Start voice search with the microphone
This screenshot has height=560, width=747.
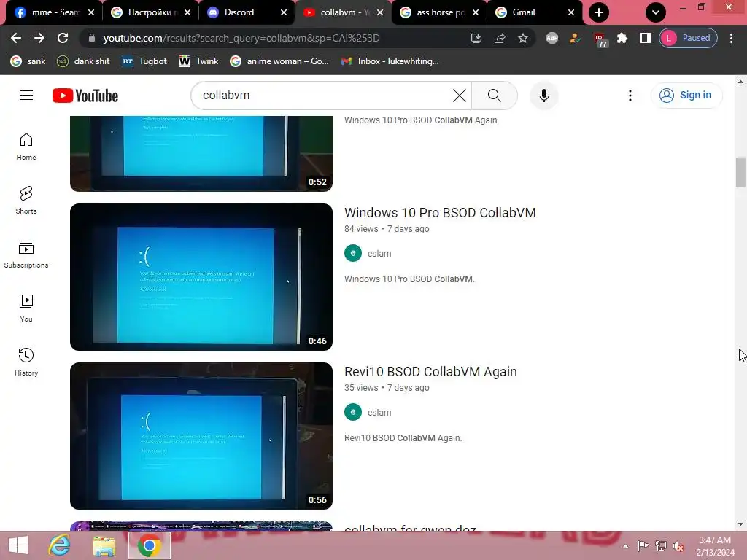(x=543, y=96)
